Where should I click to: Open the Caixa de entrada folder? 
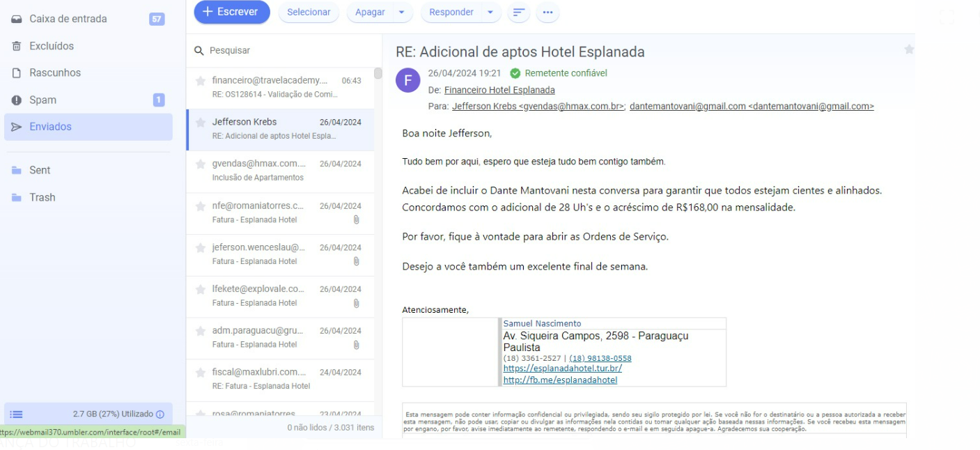tap(68, 19)
